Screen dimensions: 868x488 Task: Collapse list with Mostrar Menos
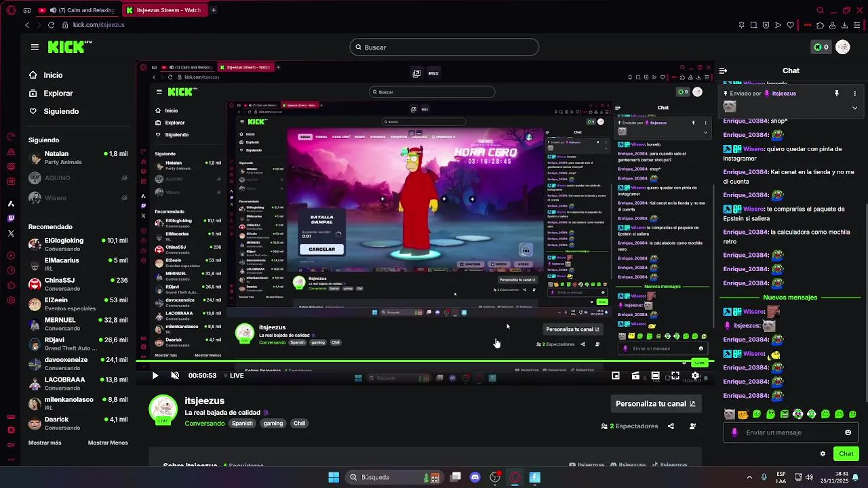point(108,443)
